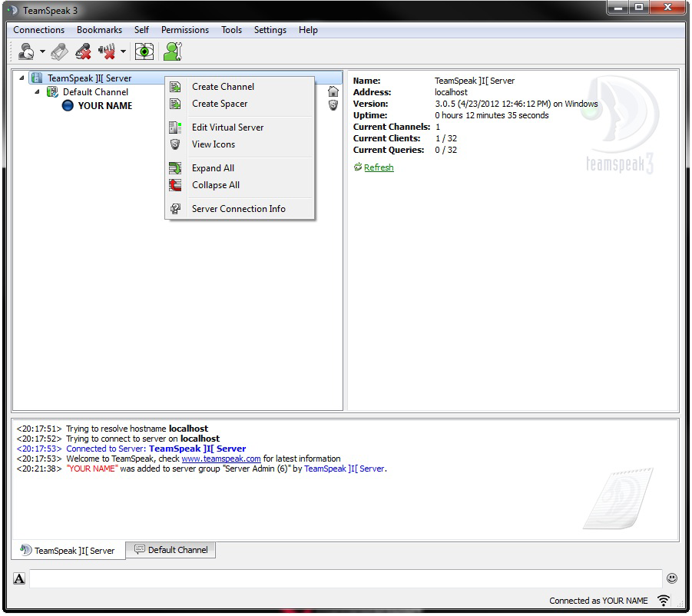Open the Settings menu
Viewport: 692px width, 616px height.
point(270,30)
